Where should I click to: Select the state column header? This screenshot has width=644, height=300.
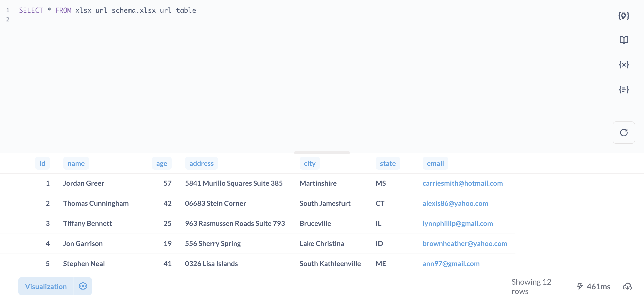pyautogui.click(x=388, y=163)
